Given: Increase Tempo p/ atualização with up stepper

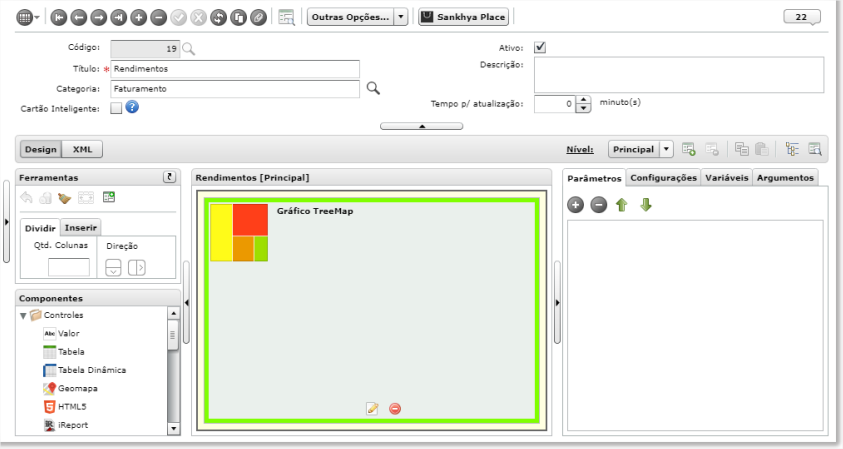Looking at the screenshot, I should point(583,100).
